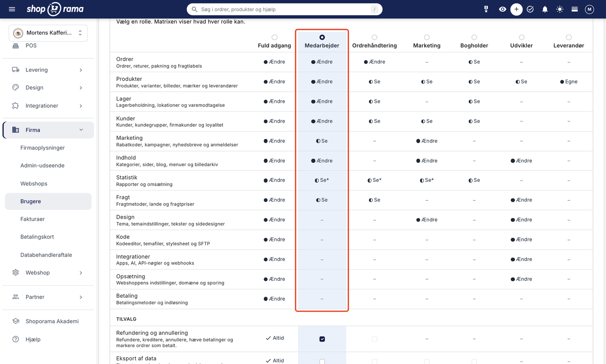Expand the Design sidebar section
Screen dimensions: 606x364
(x=48, y=87)
